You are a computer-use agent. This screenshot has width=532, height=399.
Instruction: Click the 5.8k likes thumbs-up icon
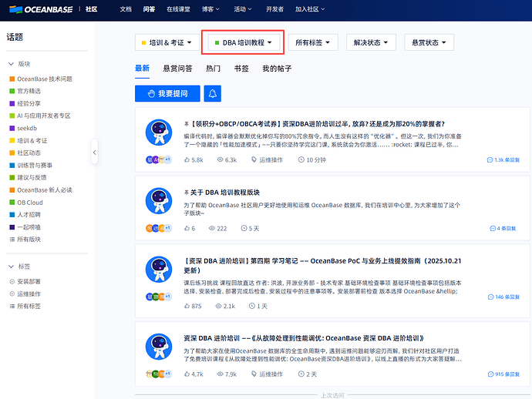click(187, 160)
